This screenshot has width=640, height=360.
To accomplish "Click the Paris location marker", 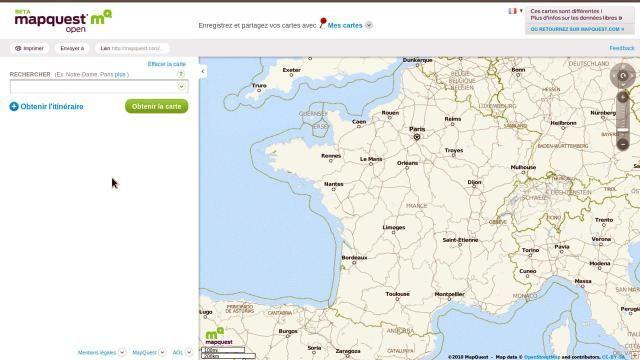I will [417, 137].
